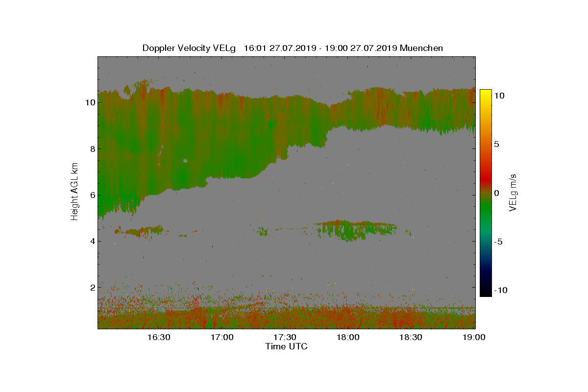Click the 'Time UTC' axis title

tap(287, 346)
